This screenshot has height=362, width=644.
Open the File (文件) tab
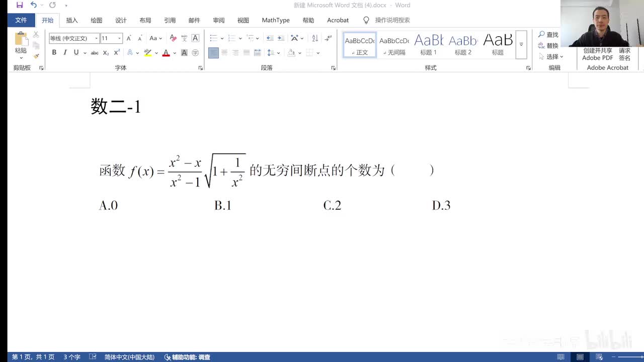(21, 20)
